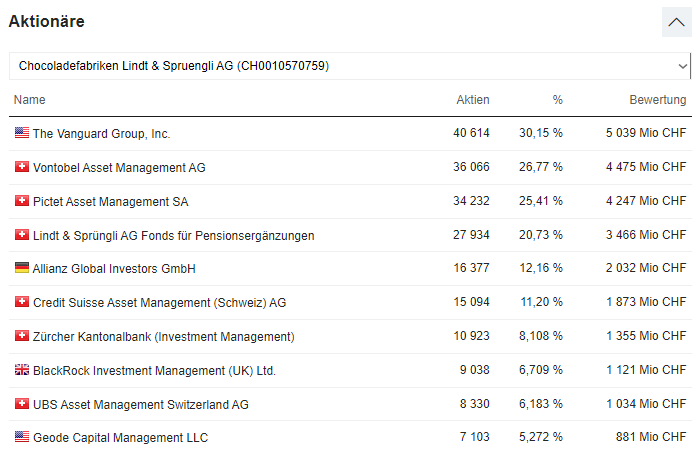Open Lindt & Sprüngli AG Fonds für Pensionsergänzungen

coord(173,235)
